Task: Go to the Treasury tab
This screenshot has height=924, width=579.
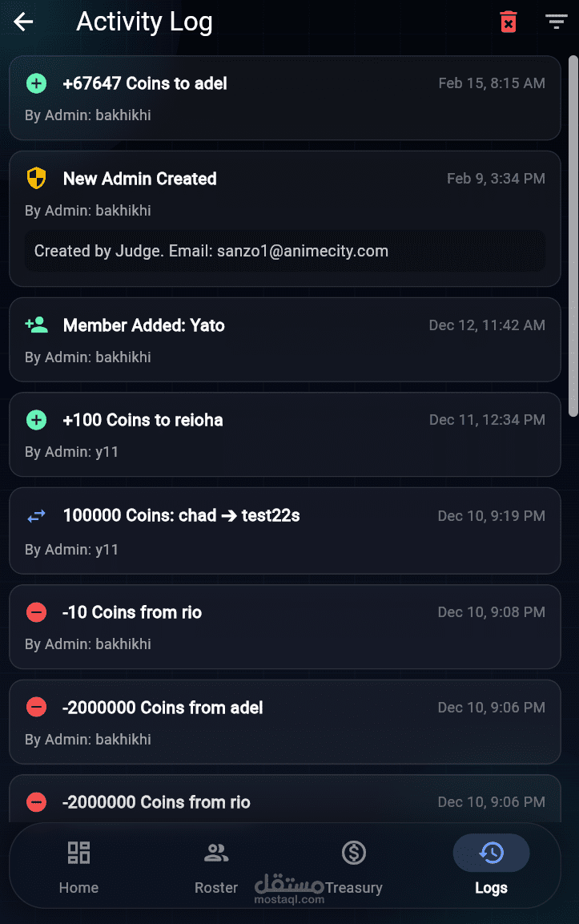Action: (x=353, y=867)
